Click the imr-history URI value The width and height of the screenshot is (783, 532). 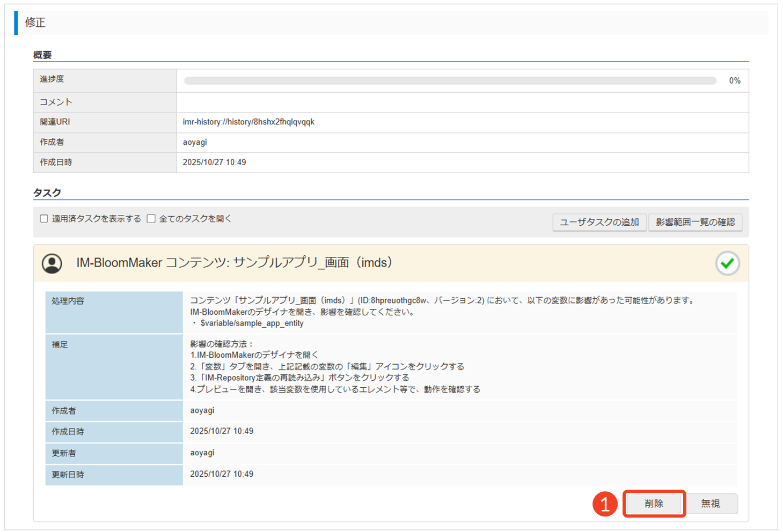tap(248, 122)
